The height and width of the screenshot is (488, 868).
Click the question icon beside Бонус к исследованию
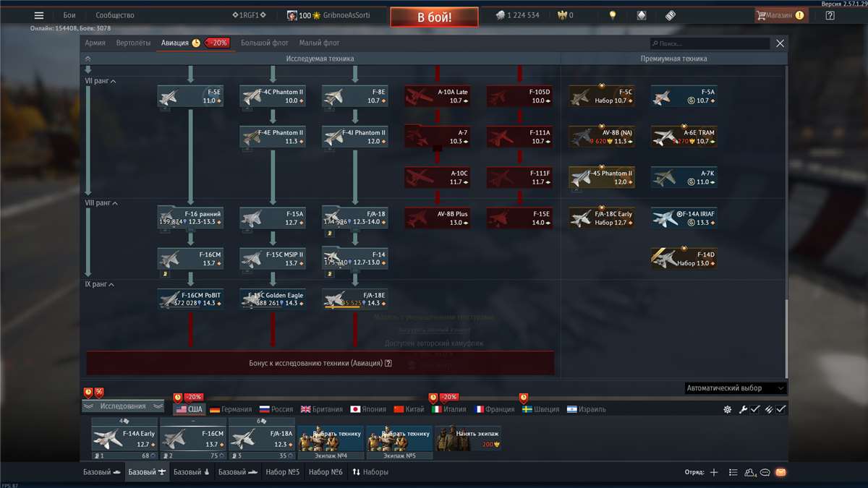click(388, 364)
